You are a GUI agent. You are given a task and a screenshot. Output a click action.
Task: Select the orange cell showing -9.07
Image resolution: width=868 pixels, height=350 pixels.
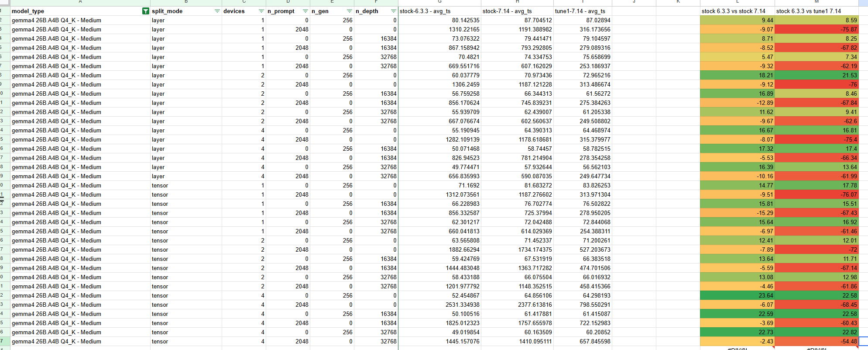tap(738, 29)
